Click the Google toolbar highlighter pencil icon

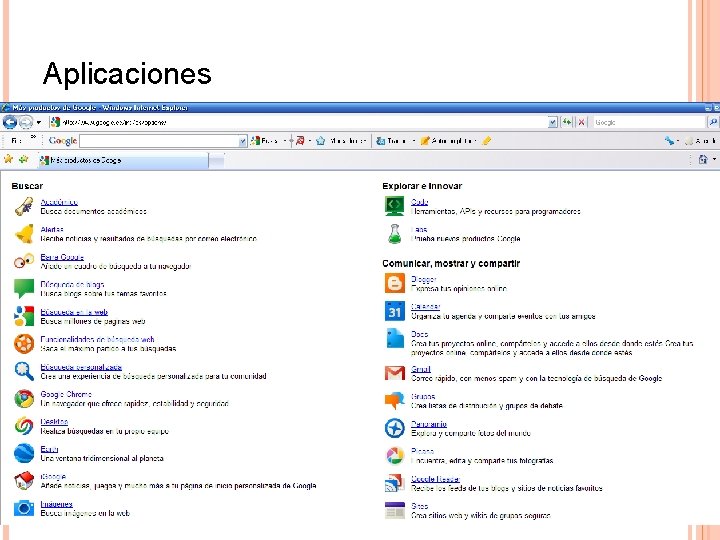coord(486,141)
